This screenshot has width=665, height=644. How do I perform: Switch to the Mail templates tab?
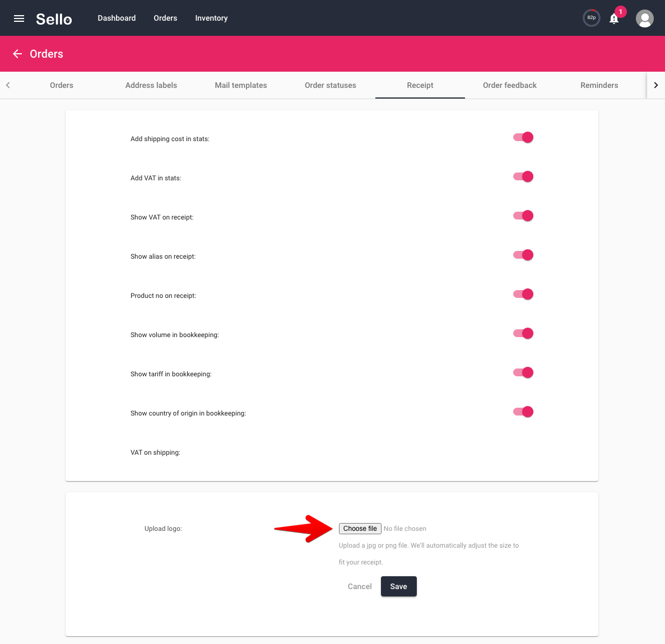[241, 85]
